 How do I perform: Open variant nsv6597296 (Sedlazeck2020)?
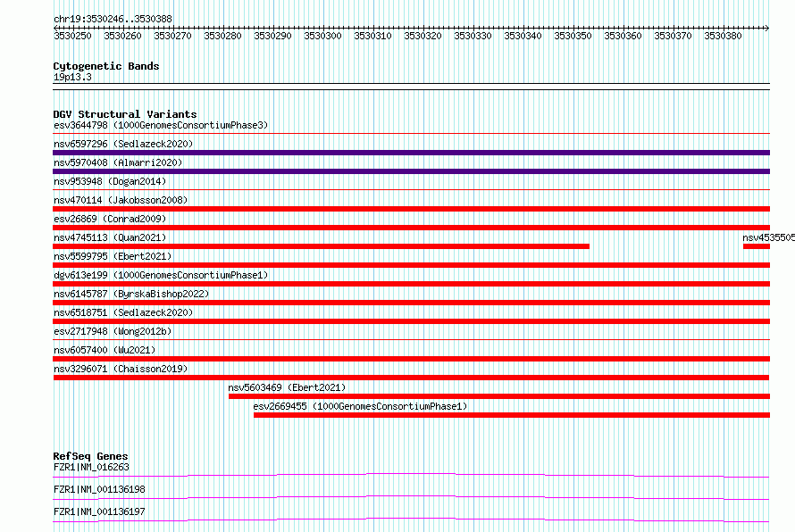(x=123, y=144)
